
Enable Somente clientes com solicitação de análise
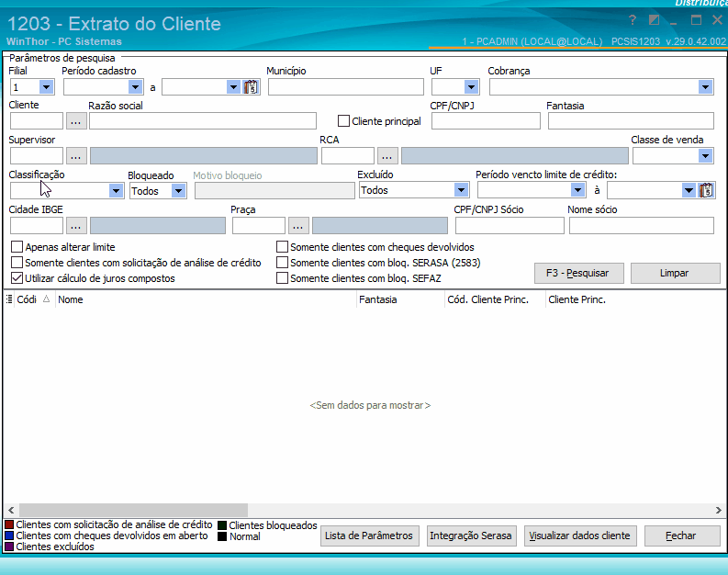(17, 263)
